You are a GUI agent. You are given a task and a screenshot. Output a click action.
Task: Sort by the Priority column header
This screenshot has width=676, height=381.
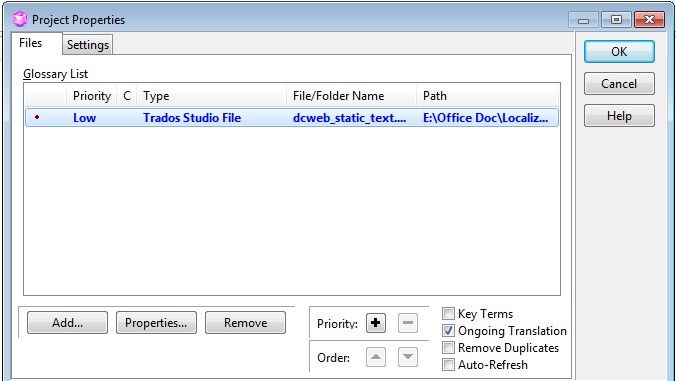[92, 96]
